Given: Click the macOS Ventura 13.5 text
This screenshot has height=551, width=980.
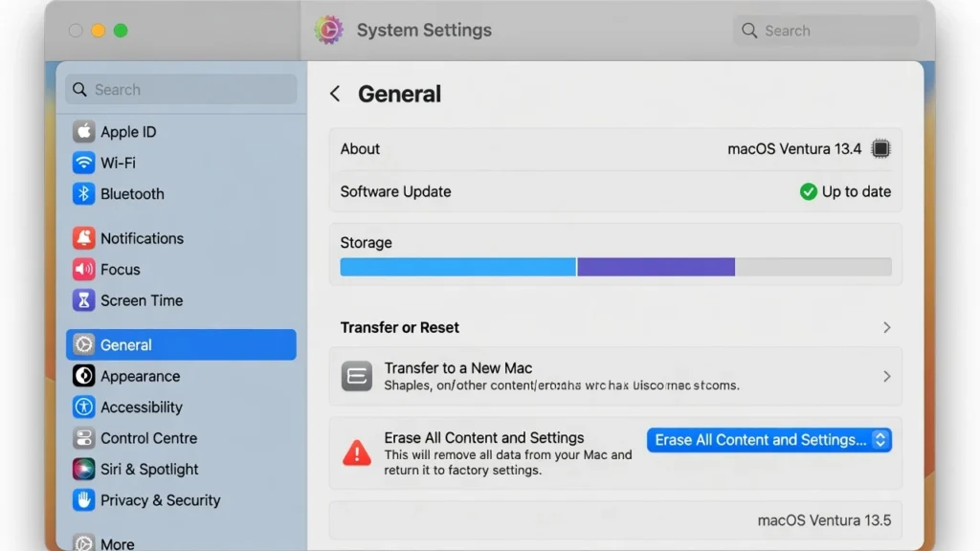Looking at the screenshot, I should [x=824, y=520].
